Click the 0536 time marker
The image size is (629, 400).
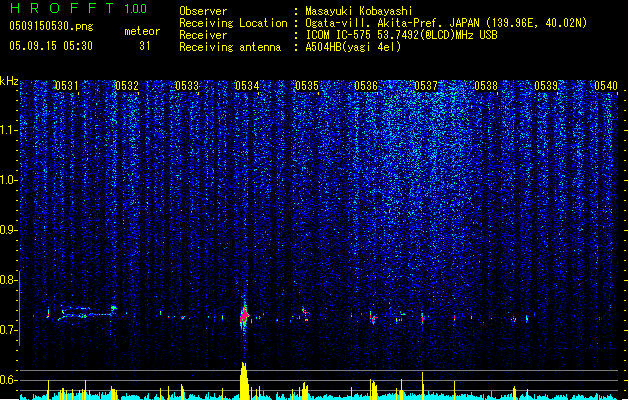pyautogui.click(x=366, y=86)
